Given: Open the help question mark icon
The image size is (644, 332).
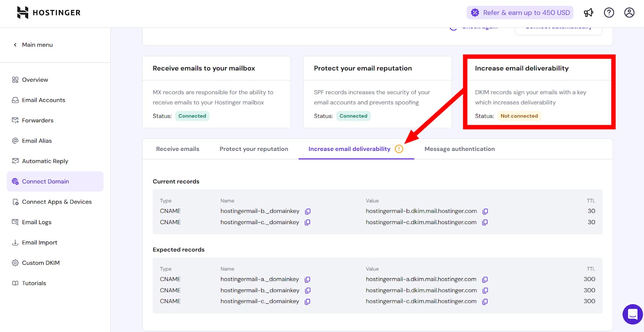Looking at the screenshot, I should (x=609, y=12).
